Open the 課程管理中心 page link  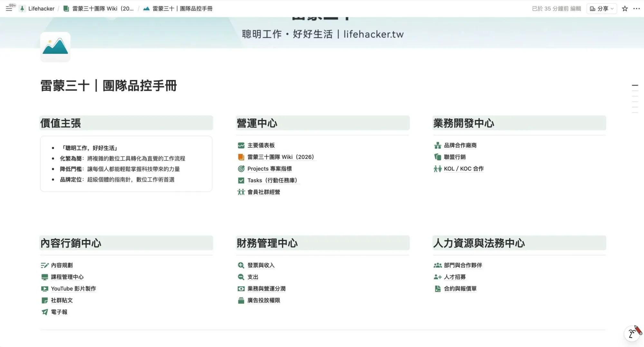[x=67, y=277]
